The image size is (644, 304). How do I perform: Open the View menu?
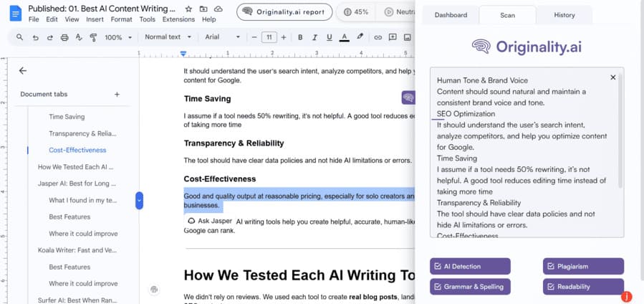[72, 19]
